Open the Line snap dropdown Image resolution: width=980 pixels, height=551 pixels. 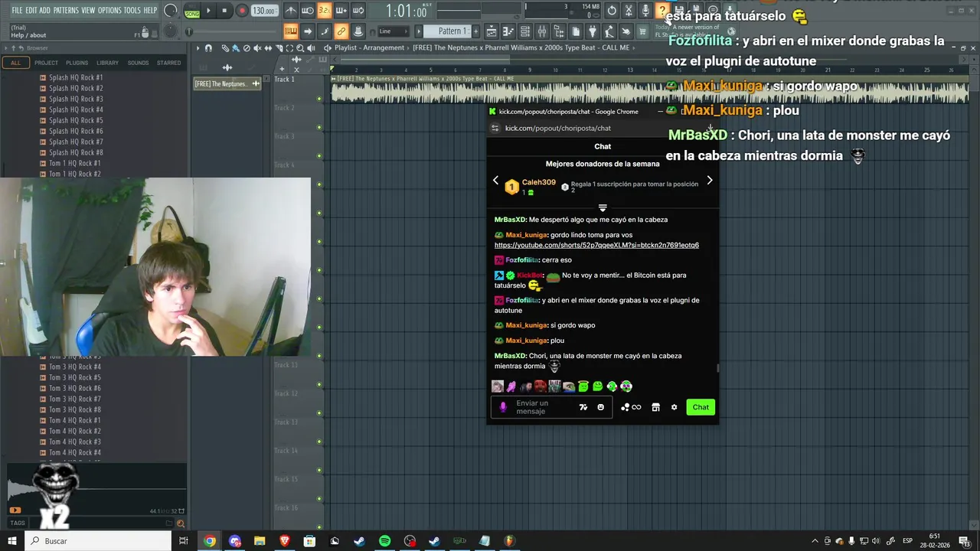[x=394, y=31]
